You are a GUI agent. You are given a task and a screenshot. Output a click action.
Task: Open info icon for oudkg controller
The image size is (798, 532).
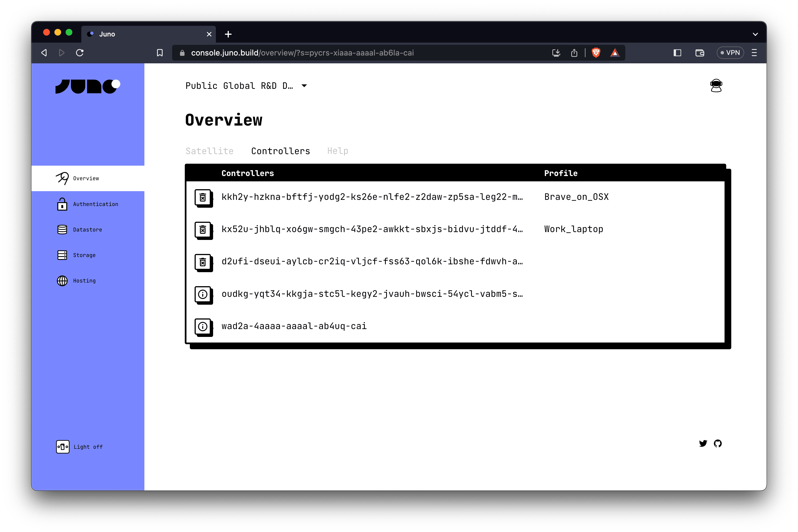pyautogui.click(x=203, y=294)
